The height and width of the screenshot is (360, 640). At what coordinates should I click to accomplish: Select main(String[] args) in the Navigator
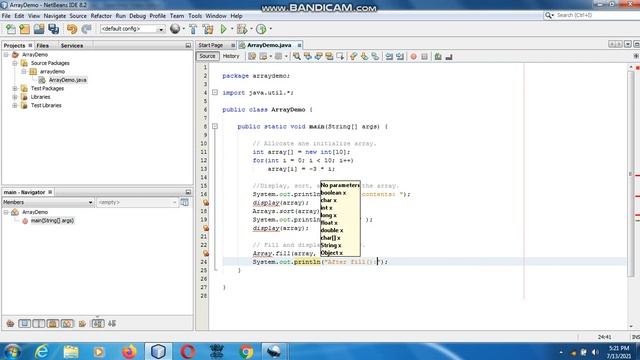point(52,221)
